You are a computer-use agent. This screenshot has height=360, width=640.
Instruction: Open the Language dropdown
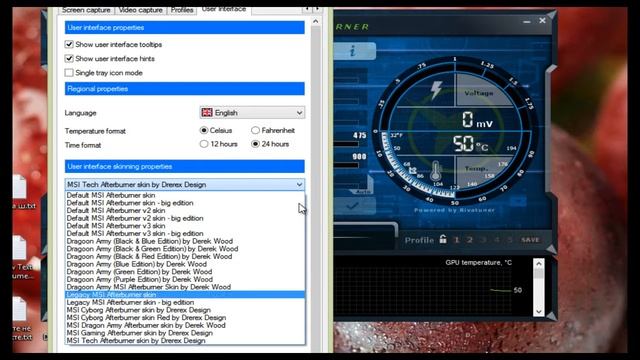[x=252, y=113]
